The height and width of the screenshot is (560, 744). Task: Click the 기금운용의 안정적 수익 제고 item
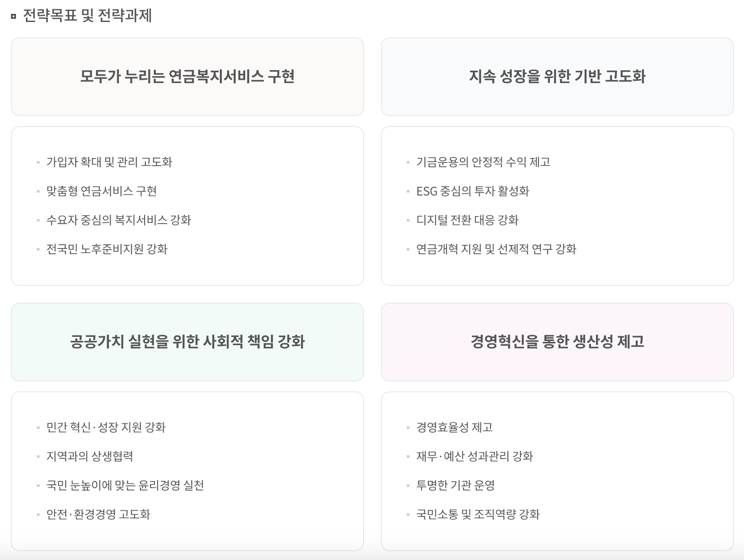(x=483, y=162)
